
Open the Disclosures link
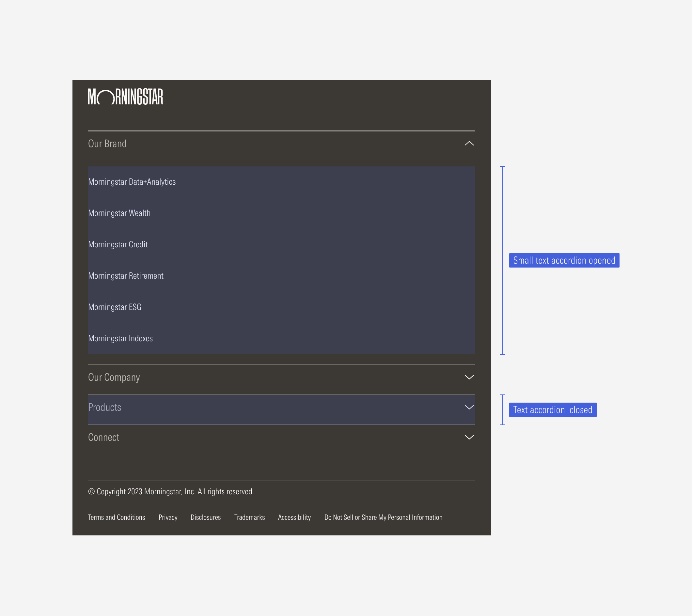206,517
